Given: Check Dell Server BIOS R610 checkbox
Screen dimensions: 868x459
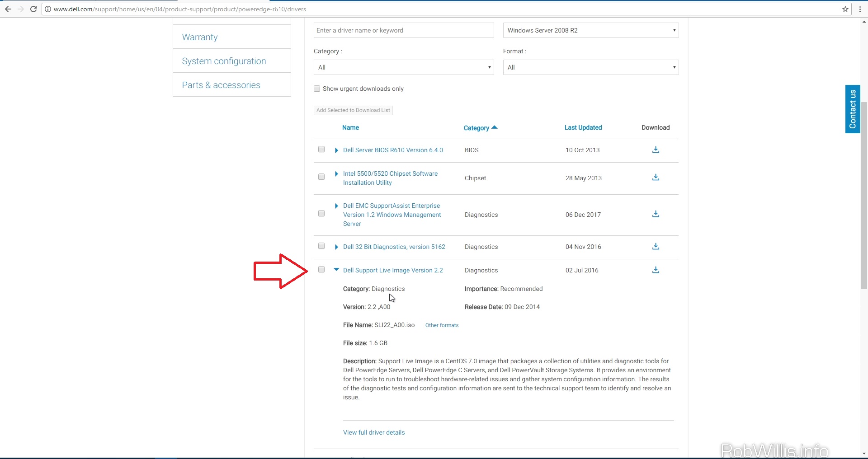Looking at the screenshot, I should [x=321, y=149].
